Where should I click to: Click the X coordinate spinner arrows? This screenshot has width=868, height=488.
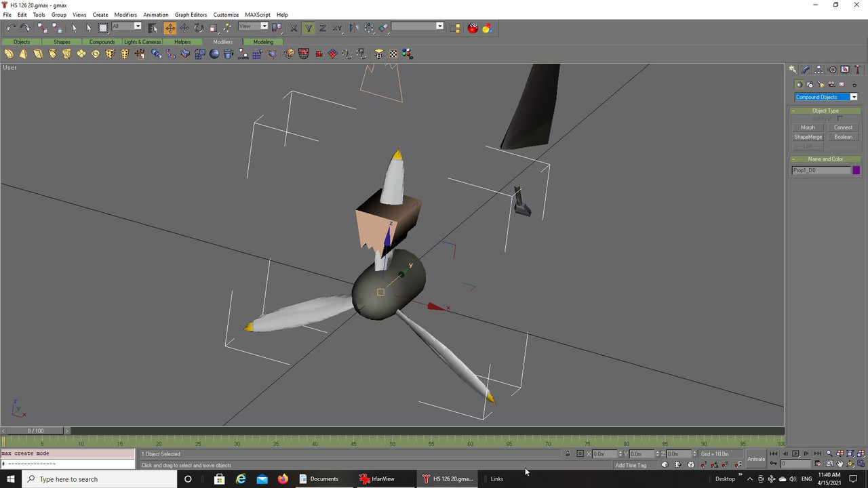coord(620,453)
